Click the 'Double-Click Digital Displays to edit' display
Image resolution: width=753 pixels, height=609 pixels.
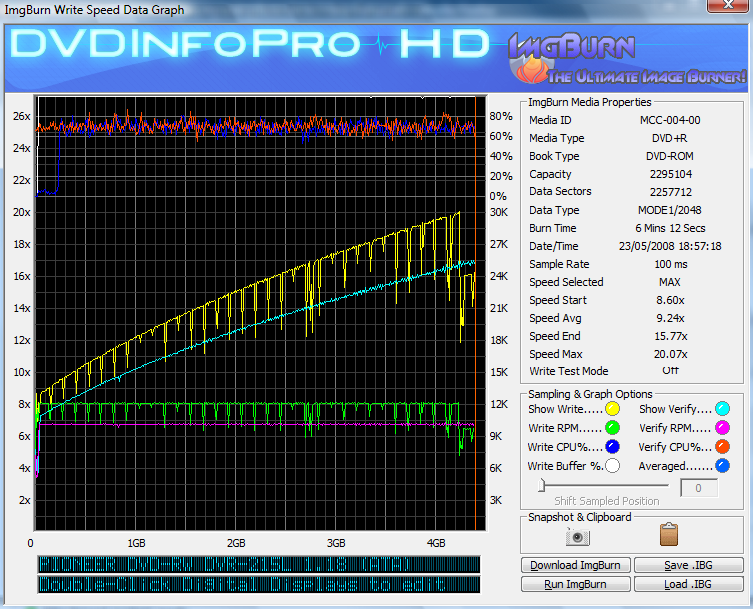(x=259, y=585)
